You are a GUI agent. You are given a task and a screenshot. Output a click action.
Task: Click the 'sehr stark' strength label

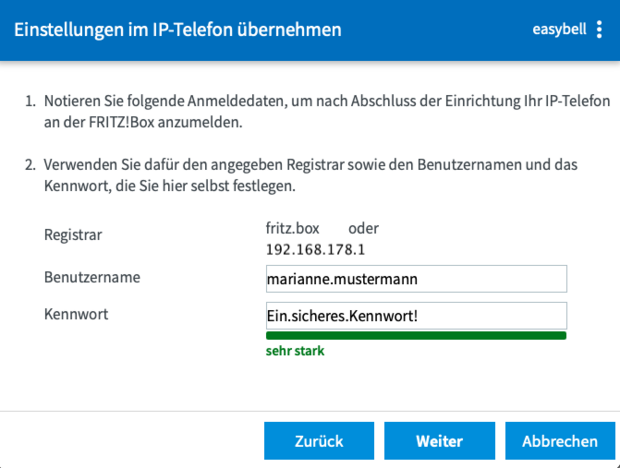(295, 351)
